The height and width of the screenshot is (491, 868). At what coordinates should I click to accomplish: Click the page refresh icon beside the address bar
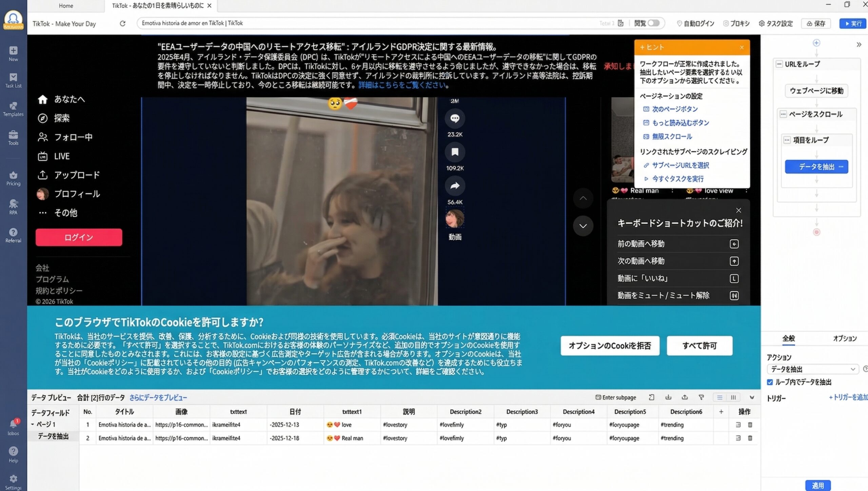tap(122, 23)
